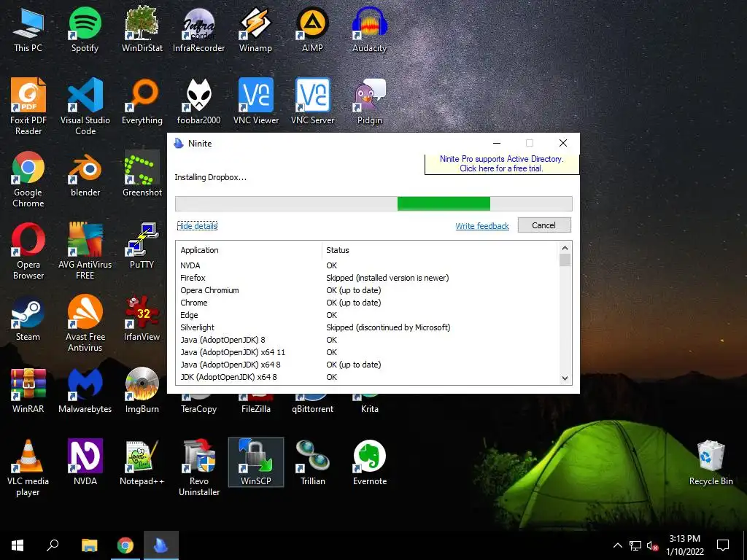Image resolution: width=747 pixels, height=560 pixels.
Task: Open the notification center
Action: point(723,545)
